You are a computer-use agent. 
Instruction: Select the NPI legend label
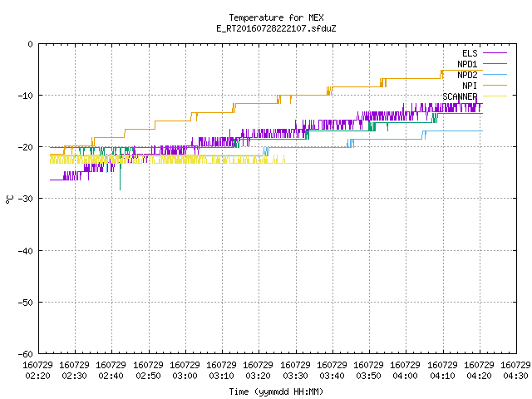point(470,86)
